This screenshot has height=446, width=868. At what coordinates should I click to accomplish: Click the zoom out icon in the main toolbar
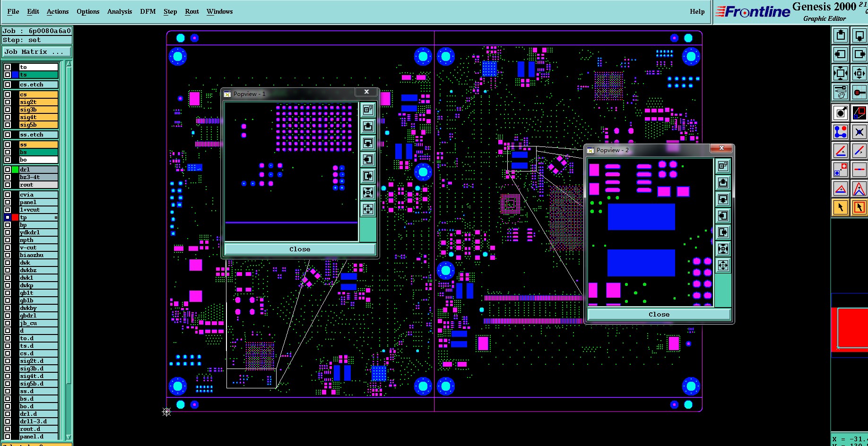859,73
